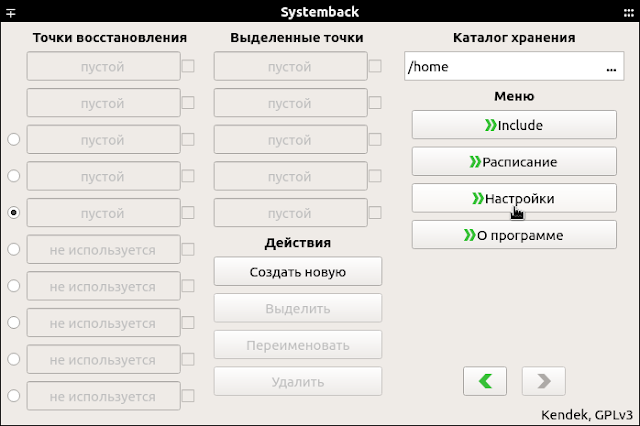640x426 pixels.
Task: Tick the checkbox of first restore point
Action: point(188,66)
